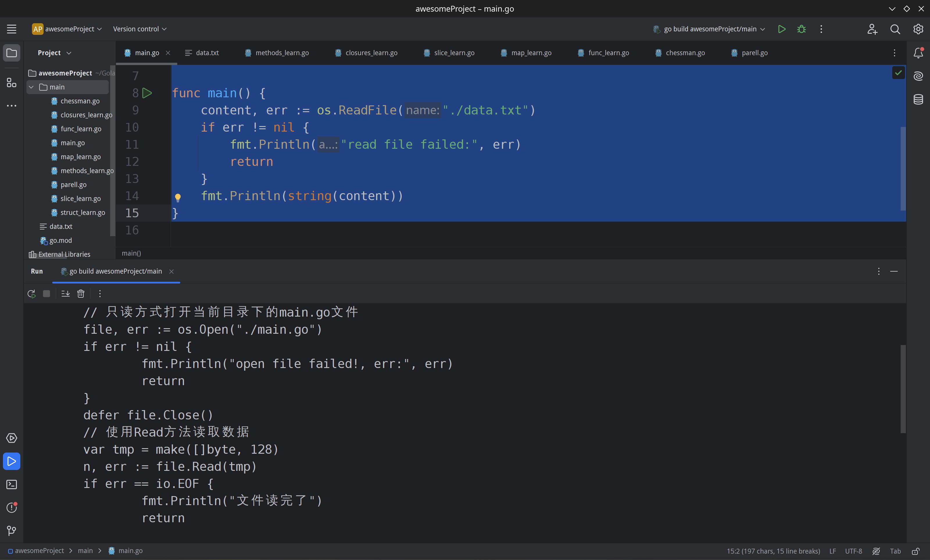
Task: Click rerun button in Run toolbar
Action: tap(31, 293)
